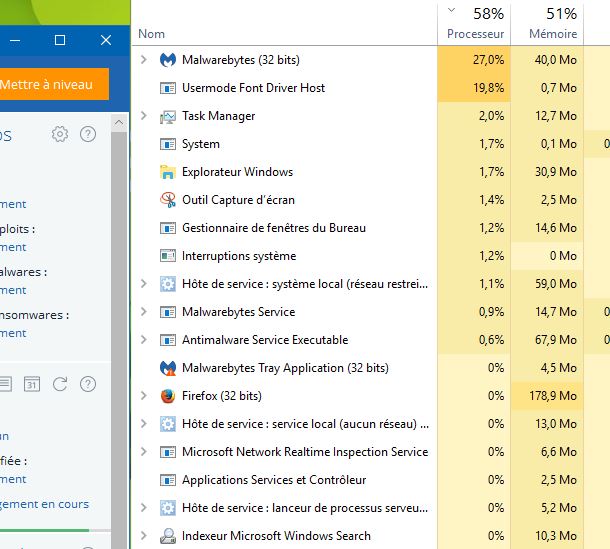
Task: Click the gear icon of Hôte de service : système local
Action: pyautogui.click(x=168, y=284)
